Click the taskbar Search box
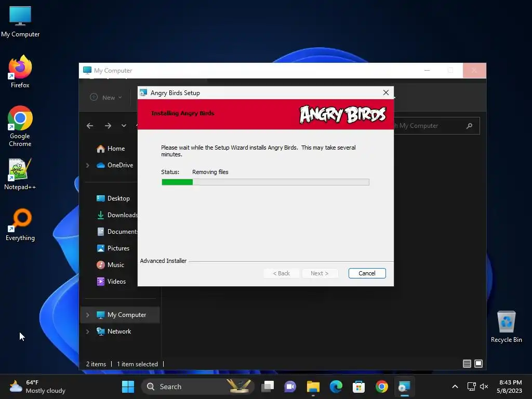Viewport: 532px width, 399px height. (198, 387)
